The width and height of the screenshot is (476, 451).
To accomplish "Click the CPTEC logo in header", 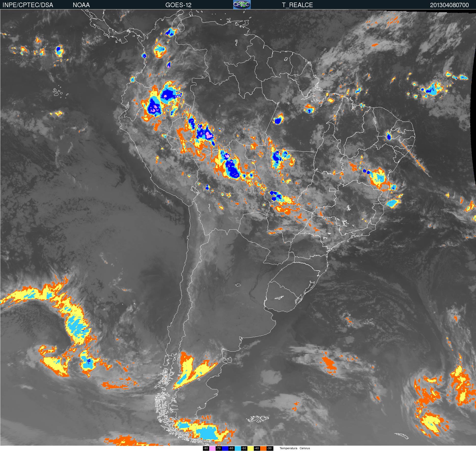I will tap(242, 5).
